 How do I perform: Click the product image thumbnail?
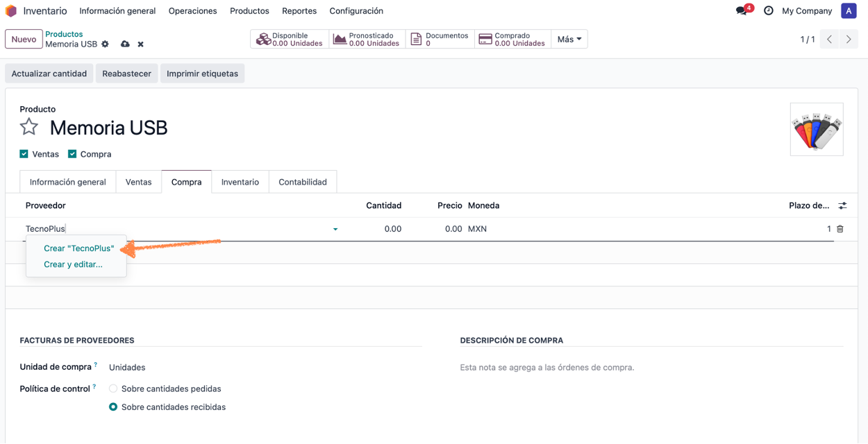click(x=817, y=129)
